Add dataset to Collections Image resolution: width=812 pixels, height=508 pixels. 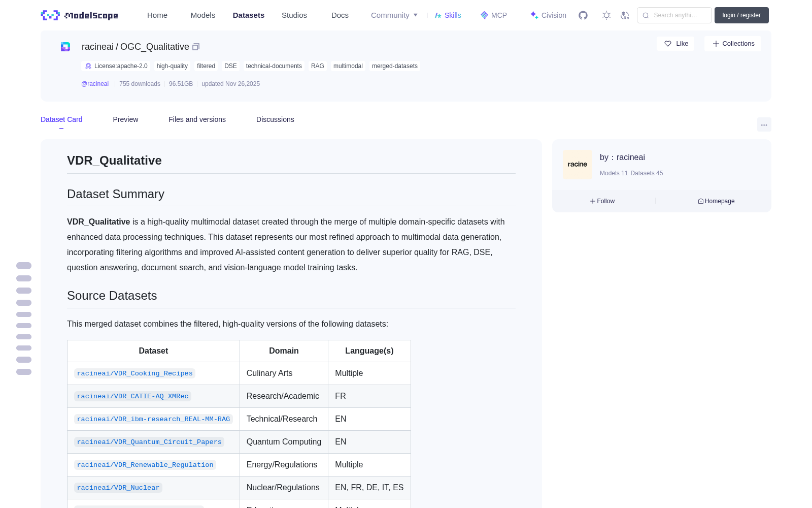tap(733, 44)
